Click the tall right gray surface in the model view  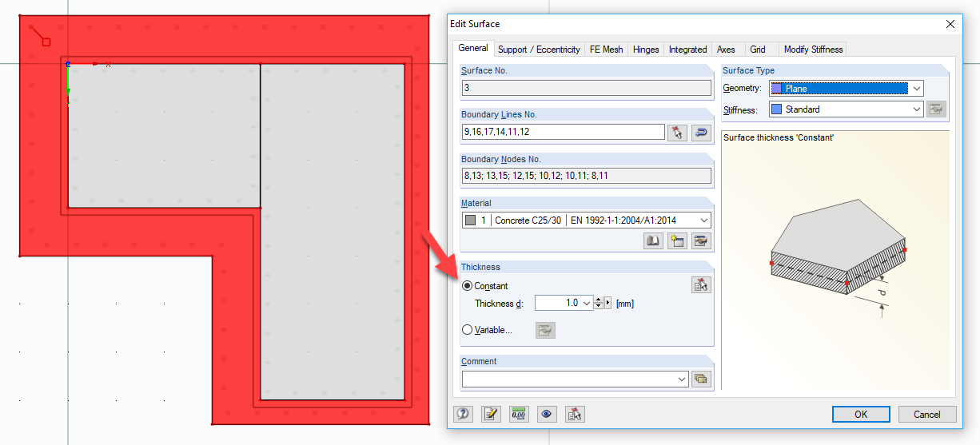tap(333, 232)
